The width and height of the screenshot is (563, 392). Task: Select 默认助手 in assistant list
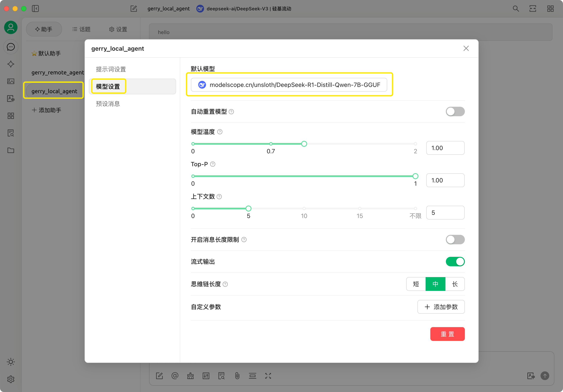46,53
